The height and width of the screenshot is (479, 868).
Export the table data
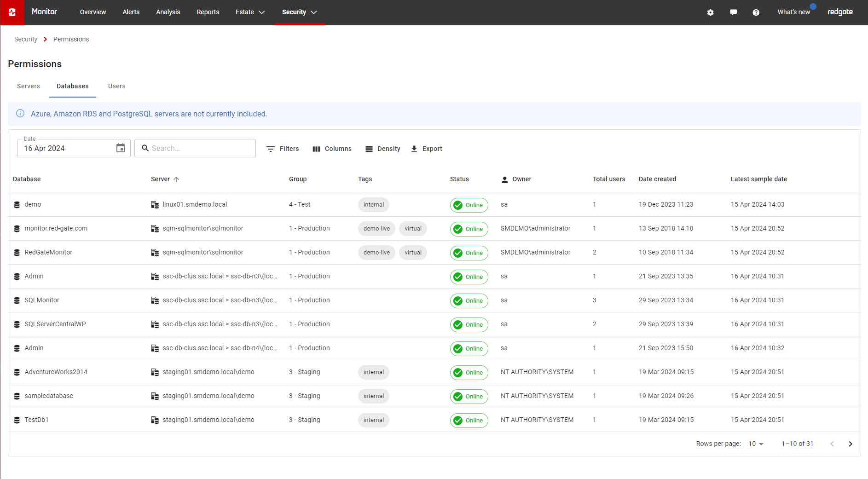(x=426, y=149)
